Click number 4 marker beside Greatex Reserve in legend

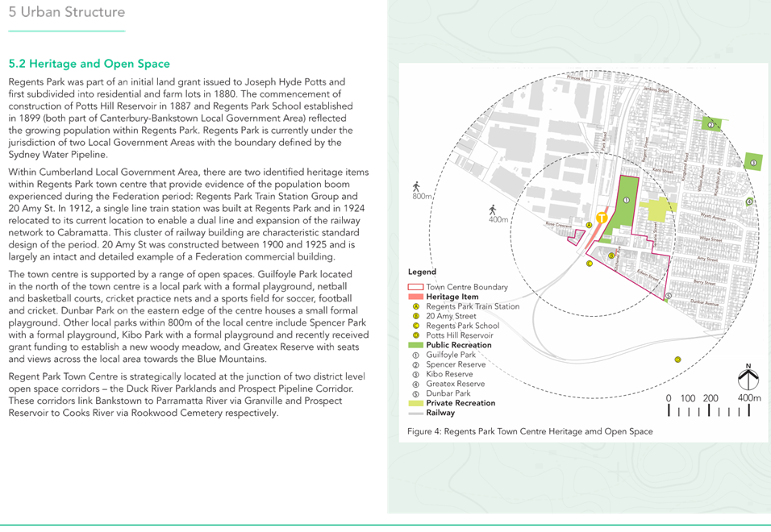pos(416,384)
